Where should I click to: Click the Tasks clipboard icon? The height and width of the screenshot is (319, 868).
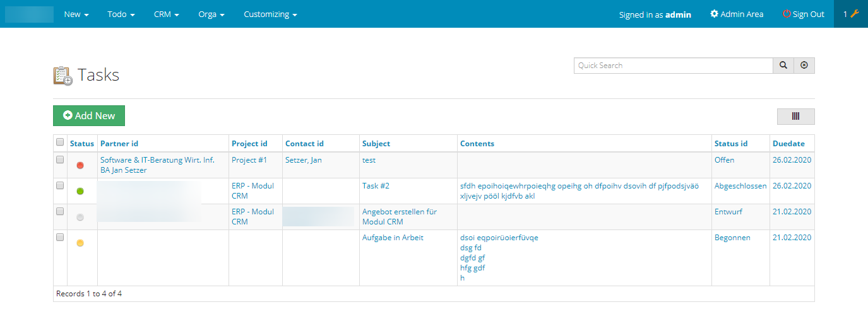62,76
